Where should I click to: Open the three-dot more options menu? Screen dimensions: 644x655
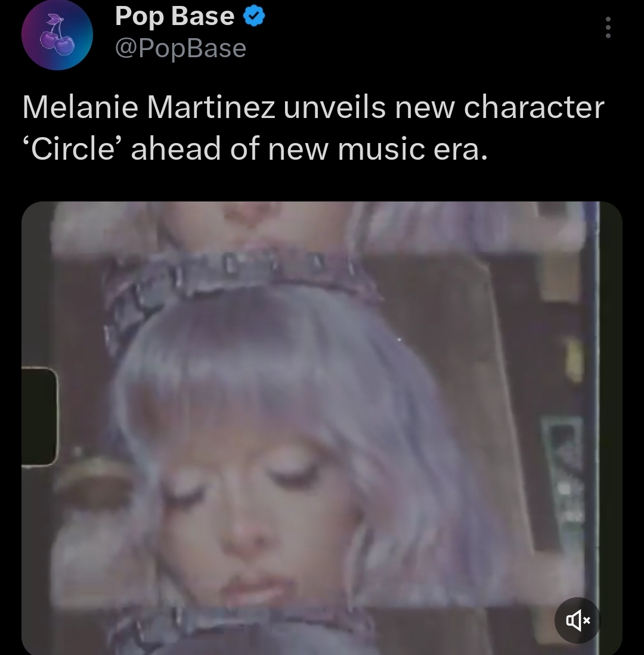click(x=608, y=27)
